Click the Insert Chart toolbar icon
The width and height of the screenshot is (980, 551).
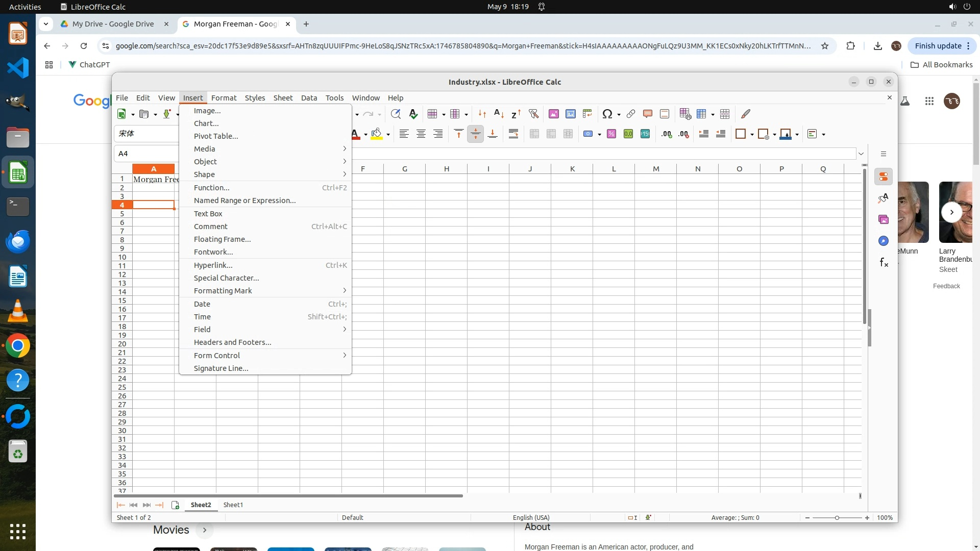571,114
